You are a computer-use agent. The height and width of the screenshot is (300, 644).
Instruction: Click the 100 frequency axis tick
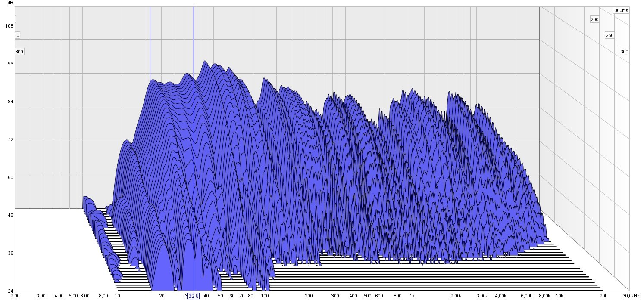point(265,296)
